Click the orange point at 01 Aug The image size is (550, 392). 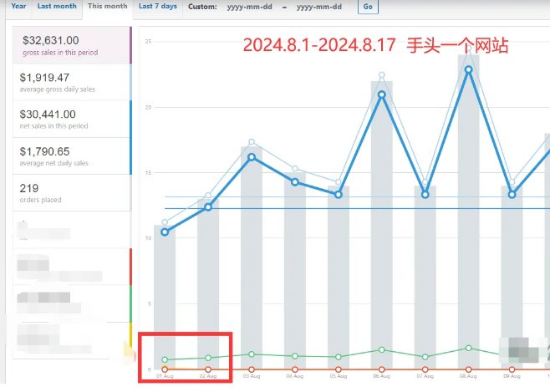165,369
